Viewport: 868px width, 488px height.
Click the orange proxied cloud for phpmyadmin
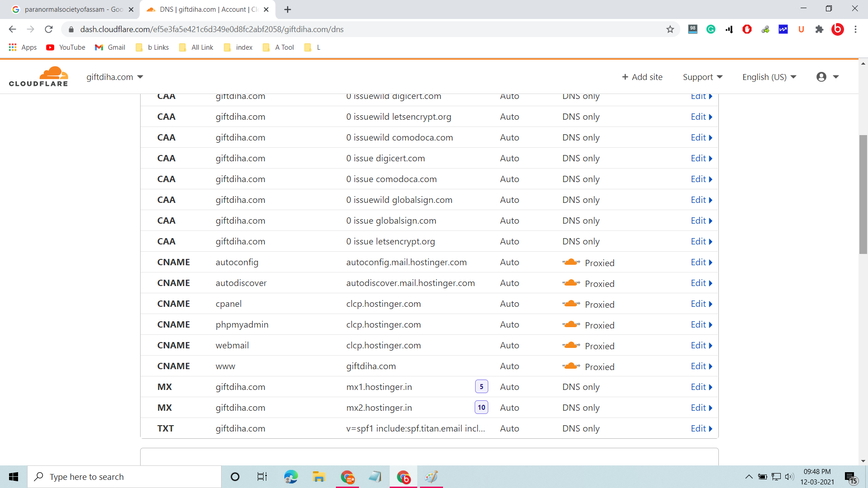click(x=571, y=324)
